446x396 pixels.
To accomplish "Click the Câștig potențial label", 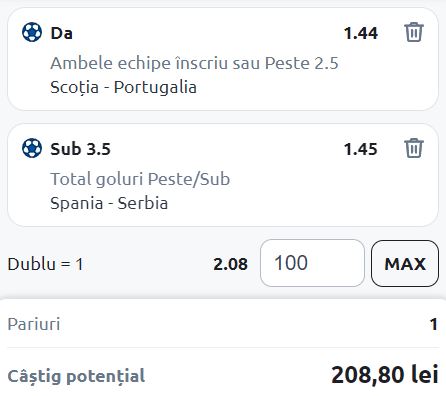I will (76, 376).
